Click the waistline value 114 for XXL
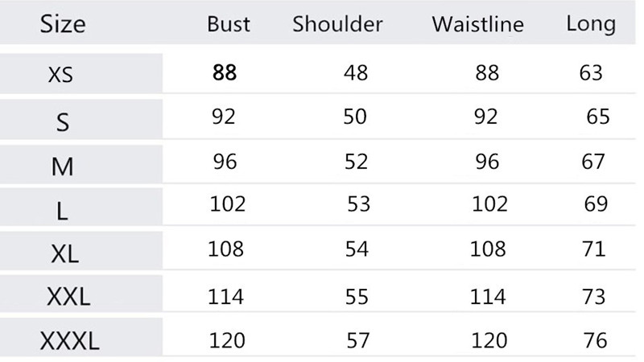This screenshot has height=362, width=644. (x=488, y=297)
